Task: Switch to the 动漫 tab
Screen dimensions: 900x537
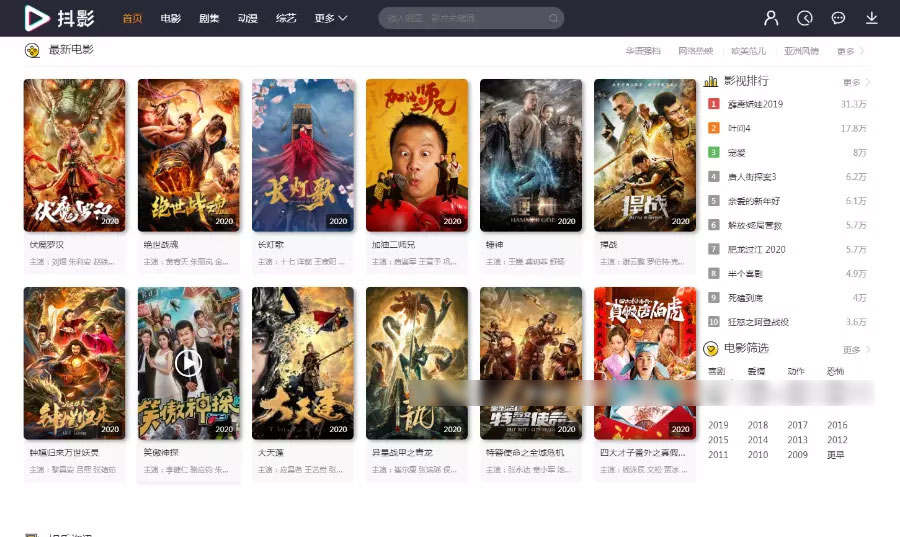Action: pyautogui.click(x=248, y=18)
